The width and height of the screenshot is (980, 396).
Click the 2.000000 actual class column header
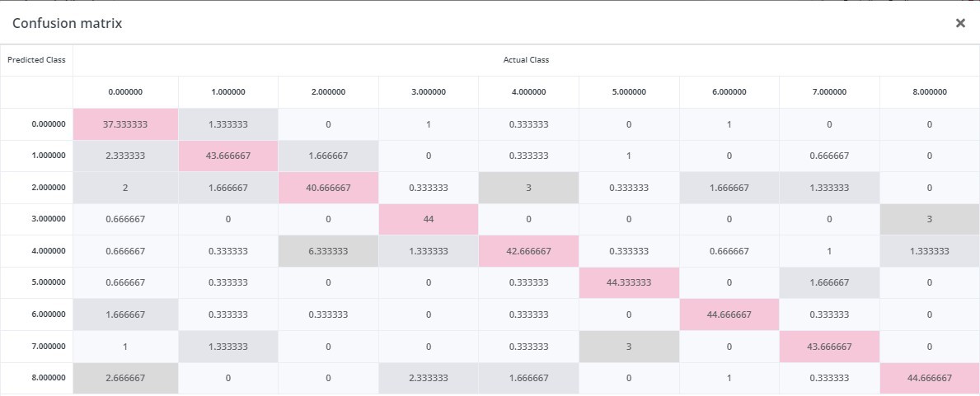click(328, 92)
